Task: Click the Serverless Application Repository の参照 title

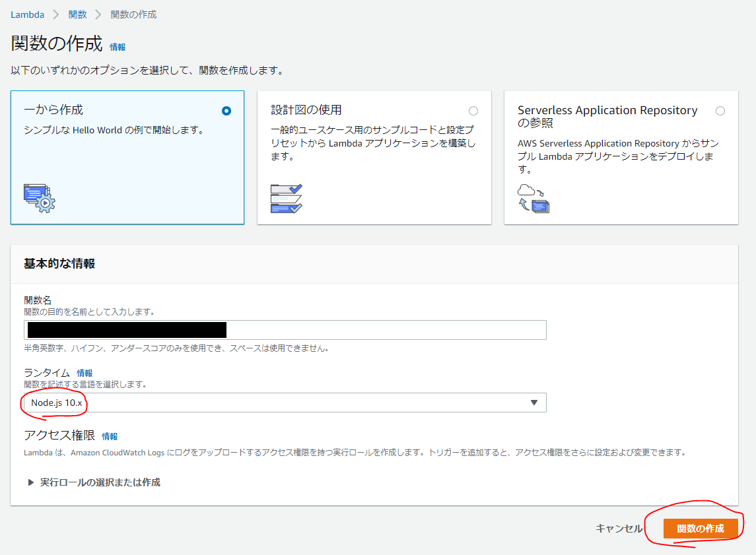Action: click(607, 116)
